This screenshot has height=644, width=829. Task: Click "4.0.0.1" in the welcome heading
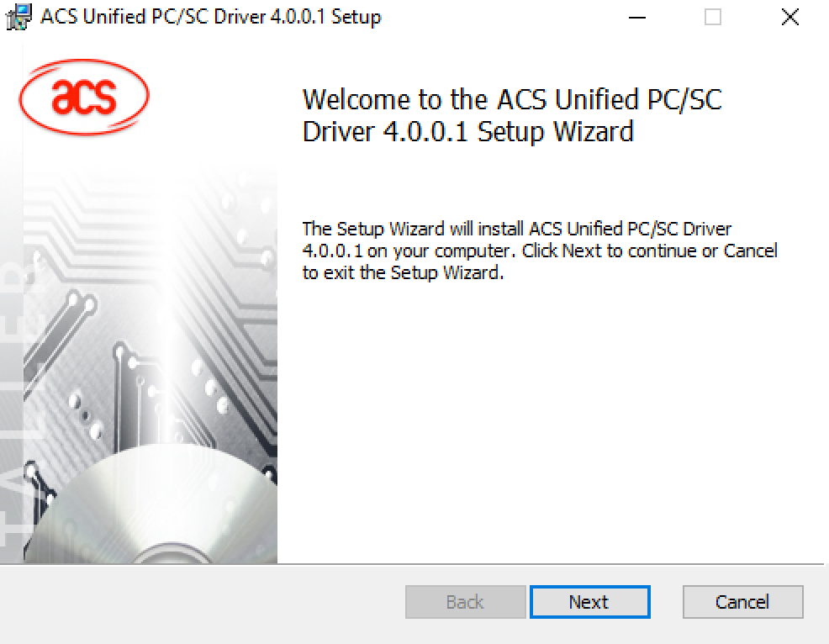pyautogui.click(x=425, y=132)
